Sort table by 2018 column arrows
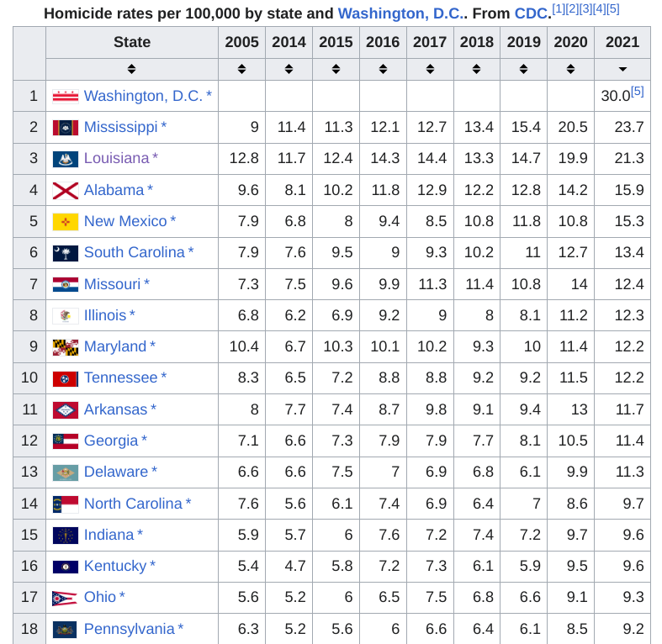Image resolution: width=662 pixels, height=644 pixels. click(477, 69)
